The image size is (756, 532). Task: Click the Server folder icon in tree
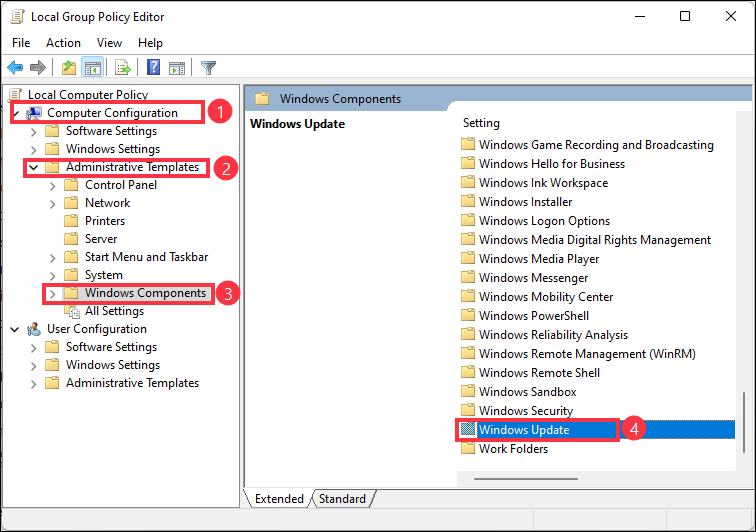(71, 239)
